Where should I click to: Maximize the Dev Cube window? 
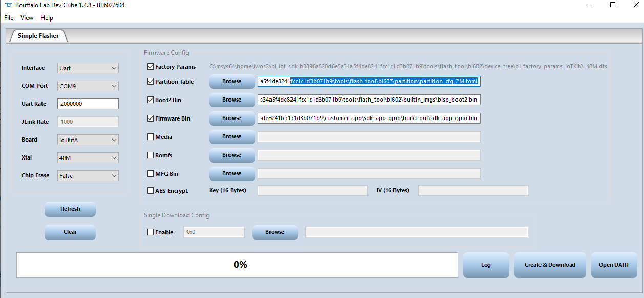[613, 5]
